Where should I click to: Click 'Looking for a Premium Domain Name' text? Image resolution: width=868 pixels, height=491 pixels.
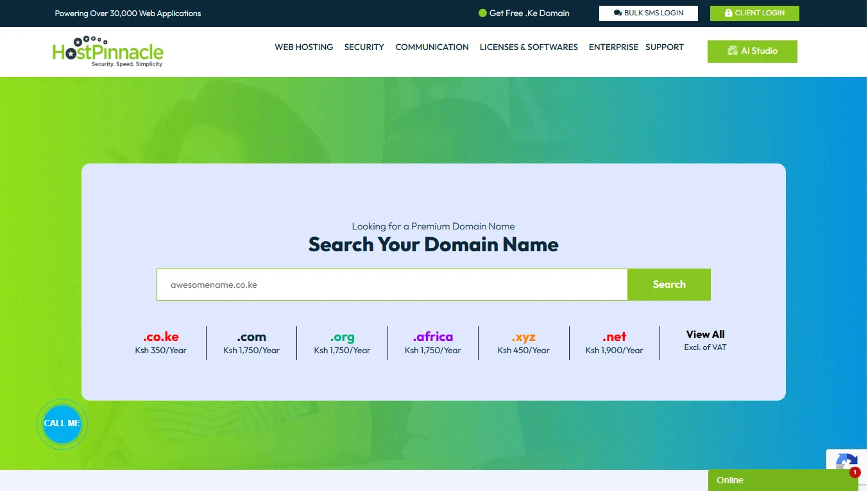(434, 226)
